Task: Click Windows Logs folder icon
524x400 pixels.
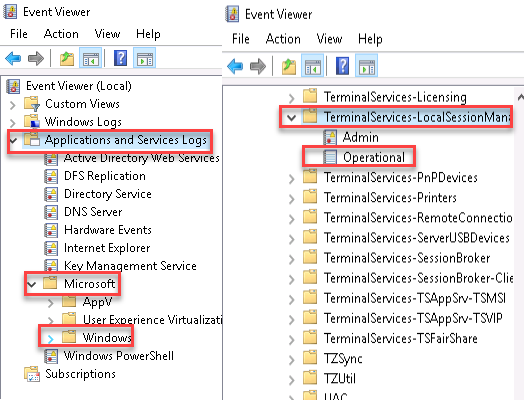Action: [x=32, y=122]
